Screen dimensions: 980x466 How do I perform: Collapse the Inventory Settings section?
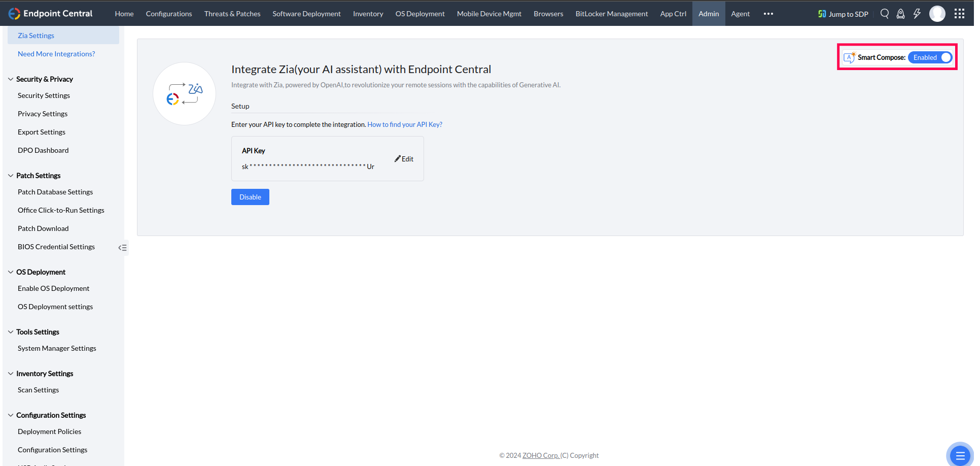[x=11, y=374]
